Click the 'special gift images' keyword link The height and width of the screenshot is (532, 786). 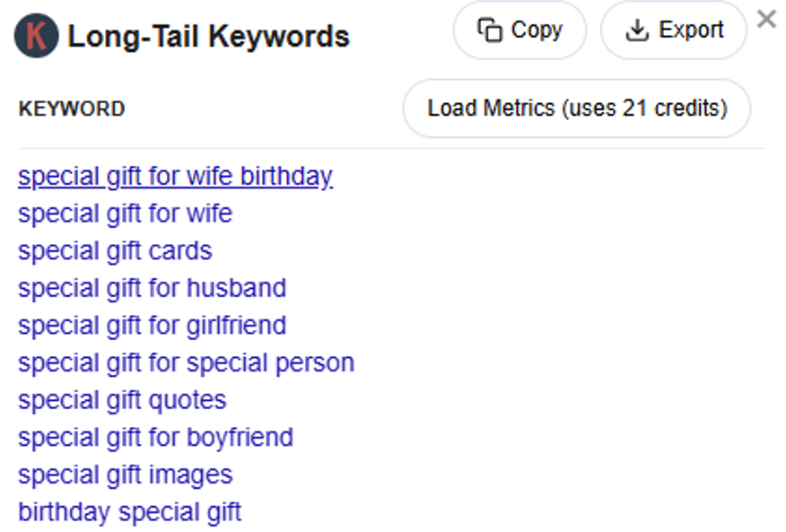coord(125,475)
